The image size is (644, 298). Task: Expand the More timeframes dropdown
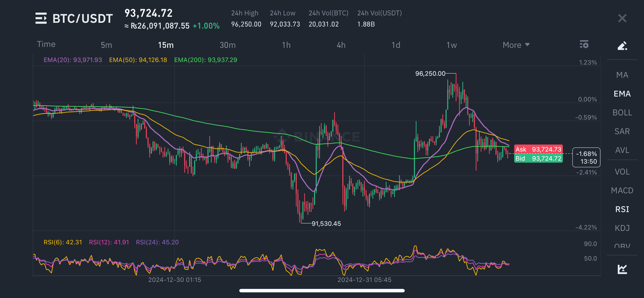[516, 45]
